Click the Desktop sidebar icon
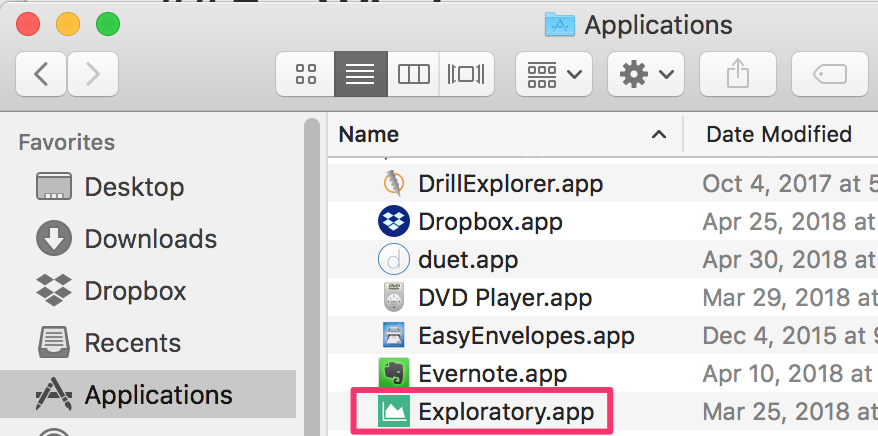 [54, 186]
